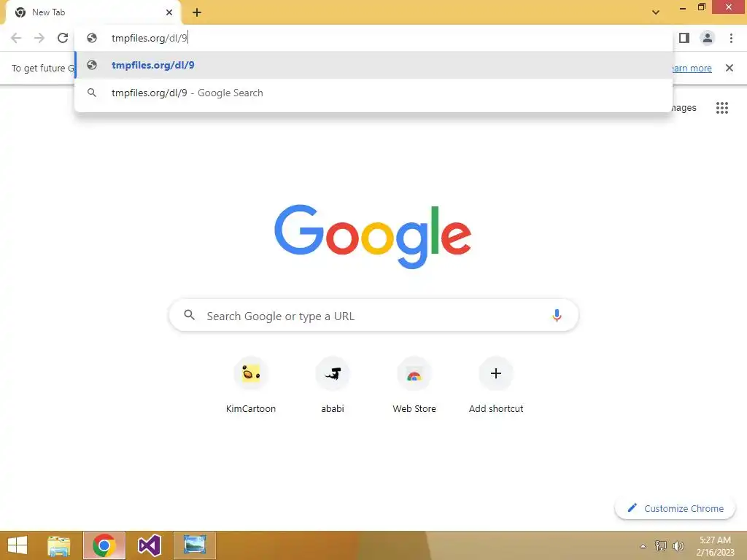
Task: Close the New Tab tab
Action: (169, 12)
